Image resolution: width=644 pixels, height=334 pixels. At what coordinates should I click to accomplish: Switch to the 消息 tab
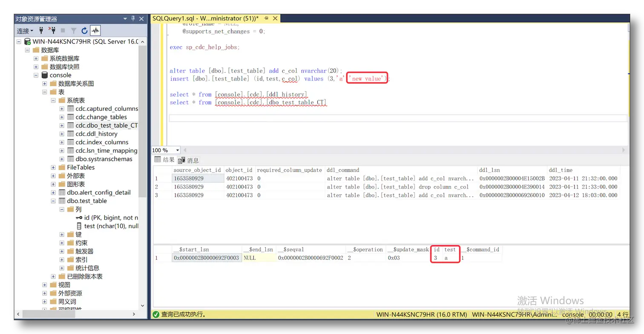[x=188, y=160]
